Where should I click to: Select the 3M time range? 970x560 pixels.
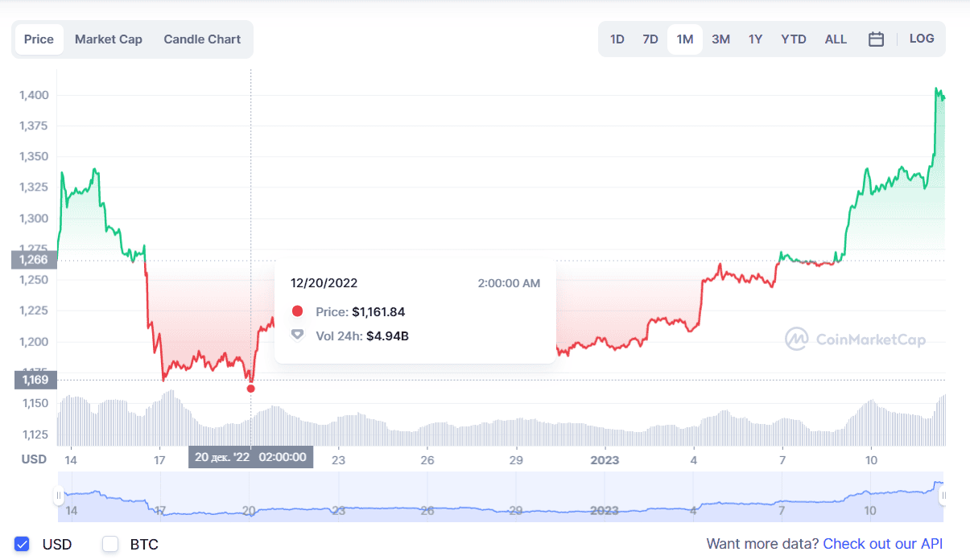[x=720, y=39]
